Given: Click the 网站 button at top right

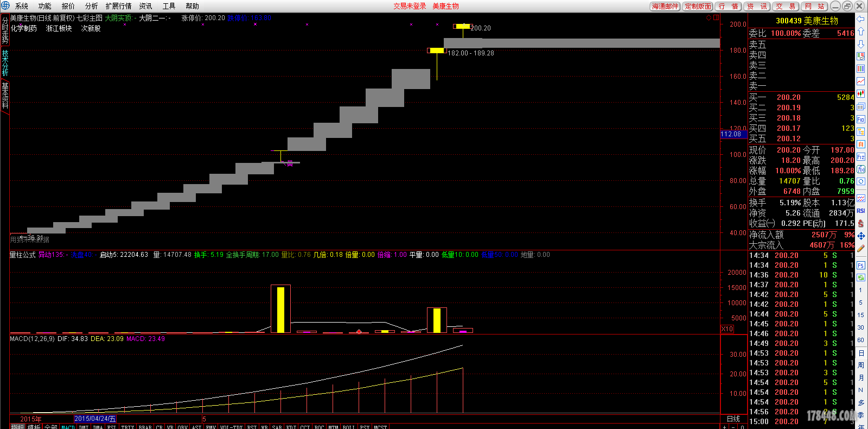Looking at the screenshot, I should [x=814, y=6].
